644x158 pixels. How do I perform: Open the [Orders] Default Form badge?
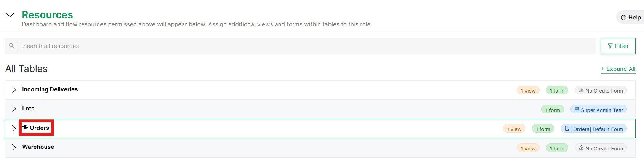pyautogui.click(x=594, y=129)
